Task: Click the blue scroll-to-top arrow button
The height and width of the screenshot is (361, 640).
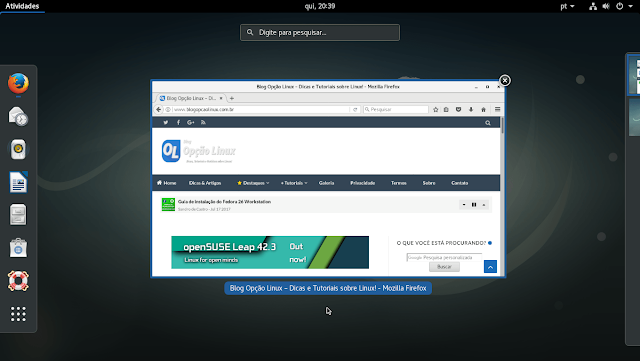Action: 490,267
